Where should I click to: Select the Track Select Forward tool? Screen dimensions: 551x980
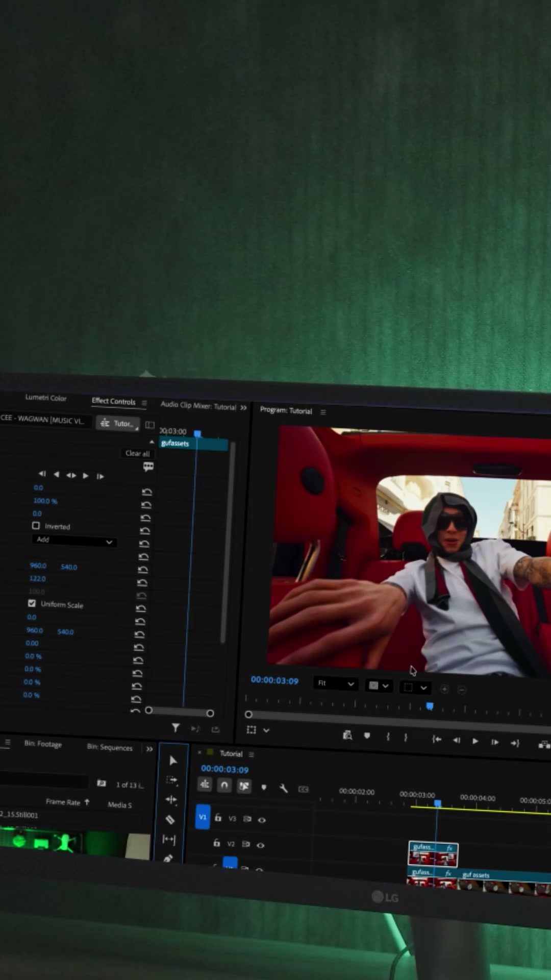pos(172,780)
